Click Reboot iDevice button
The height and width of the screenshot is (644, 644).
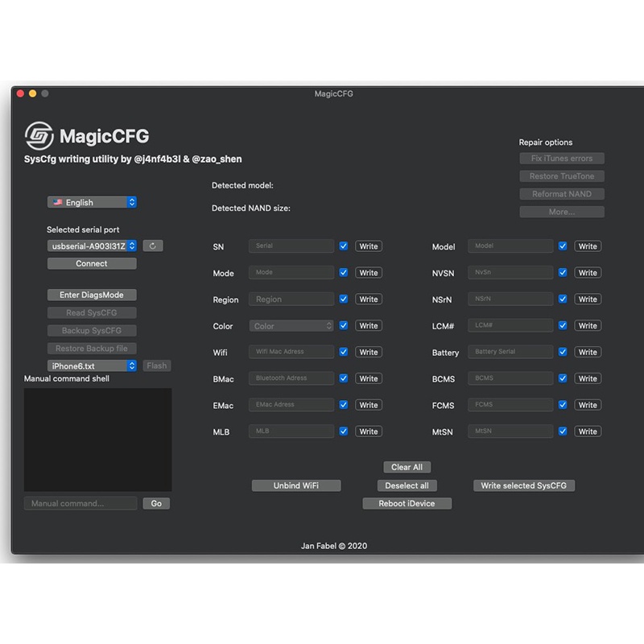(x=407, y=503)
